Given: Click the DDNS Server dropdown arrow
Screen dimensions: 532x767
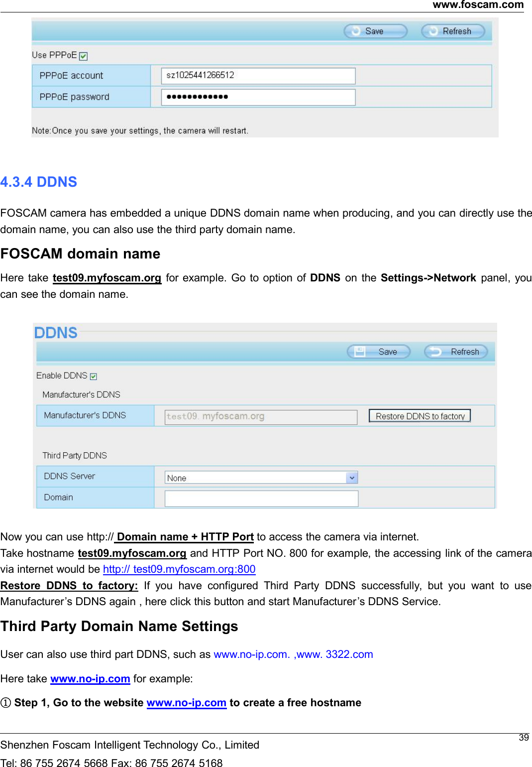Looking at the screenshot, I should click(352, 477).
